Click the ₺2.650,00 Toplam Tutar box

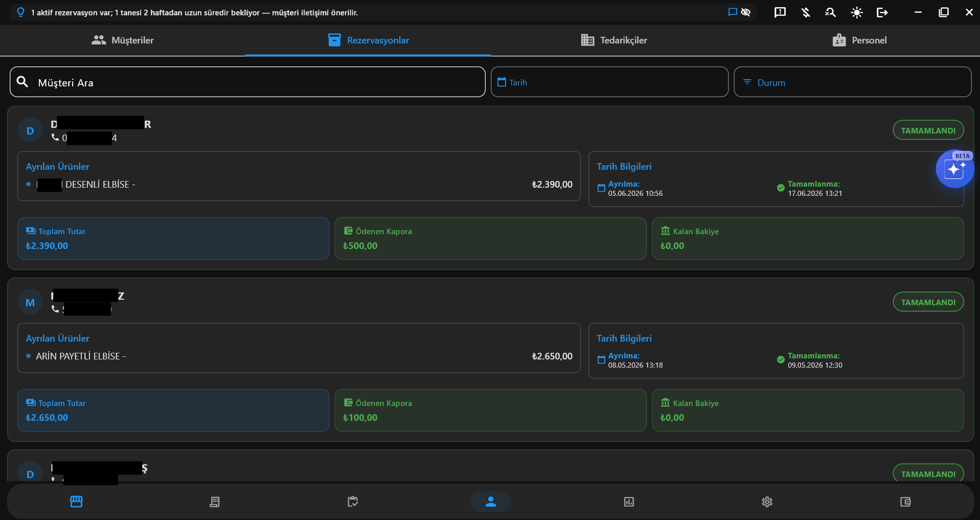pos(173,410)
